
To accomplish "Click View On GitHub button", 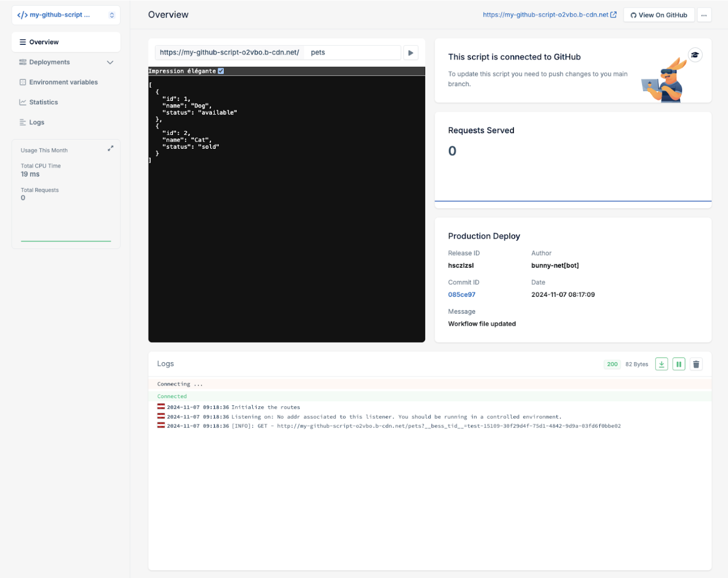I will pos(658,15).
